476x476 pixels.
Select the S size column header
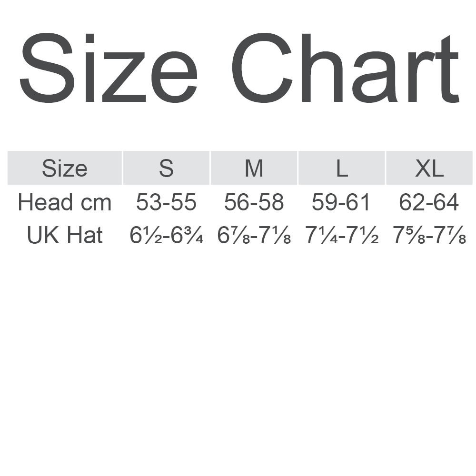[x=166, y=168]
